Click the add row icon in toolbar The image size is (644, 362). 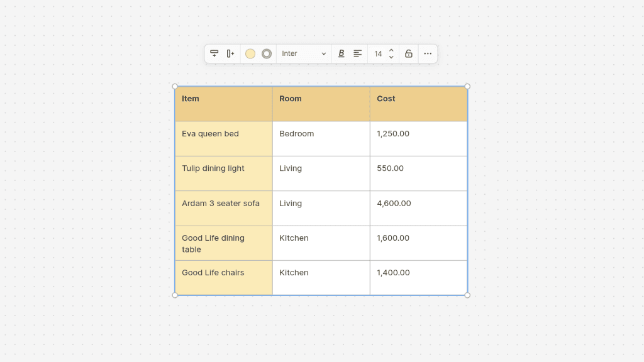pos(214,53)
